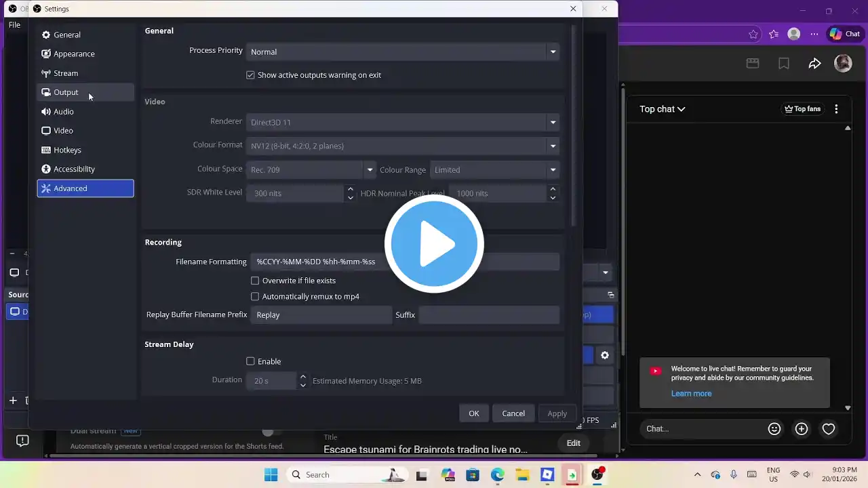The image size is (868, 488).
Task: Expand the Top chat dropdown
Action: point(662,109)
